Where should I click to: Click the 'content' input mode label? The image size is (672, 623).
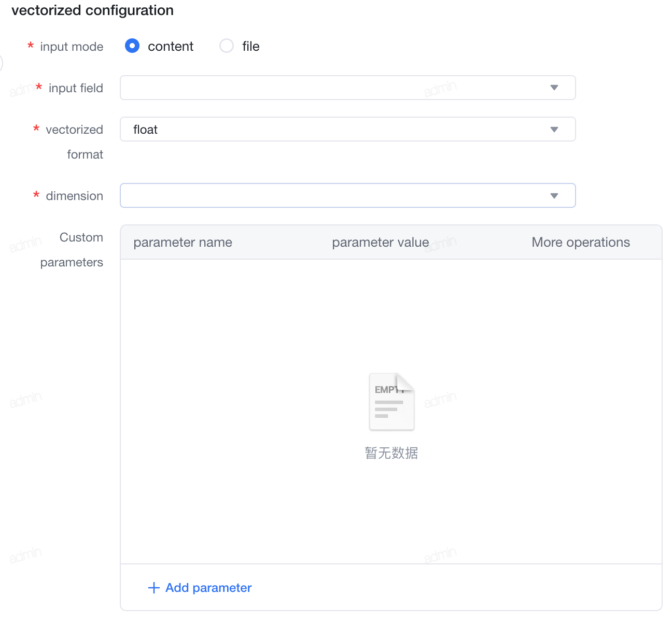click(171, 46)
